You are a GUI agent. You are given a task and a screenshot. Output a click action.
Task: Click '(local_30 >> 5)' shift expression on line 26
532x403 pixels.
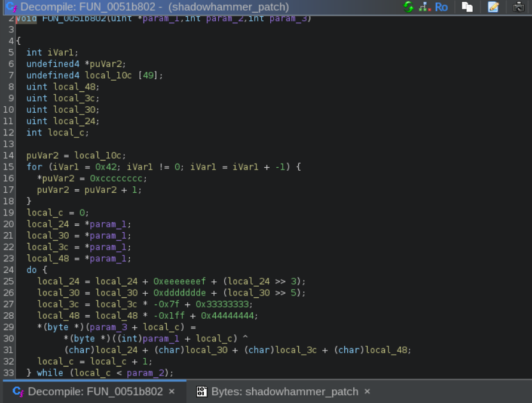(262, 293)
